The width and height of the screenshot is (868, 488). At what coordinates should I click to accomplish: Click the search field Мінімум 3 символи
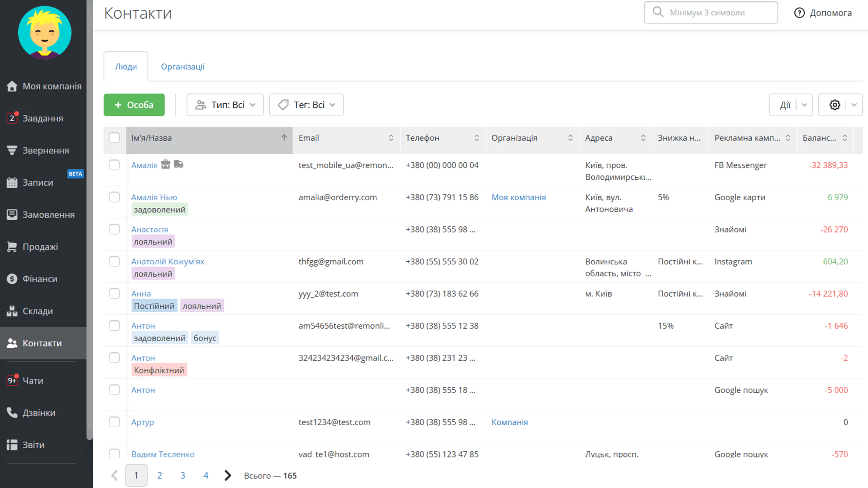(711, 13)
